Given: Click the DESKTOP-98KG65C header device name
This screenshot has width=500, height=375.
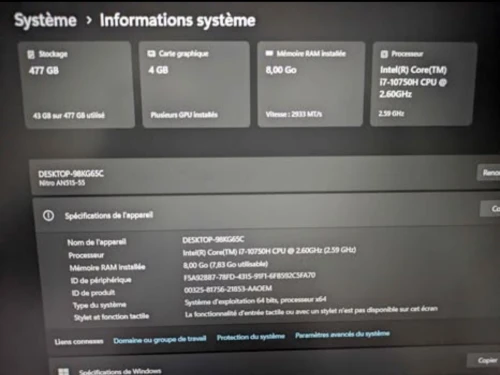Looking at the screenshot, I should coord(71,174).
